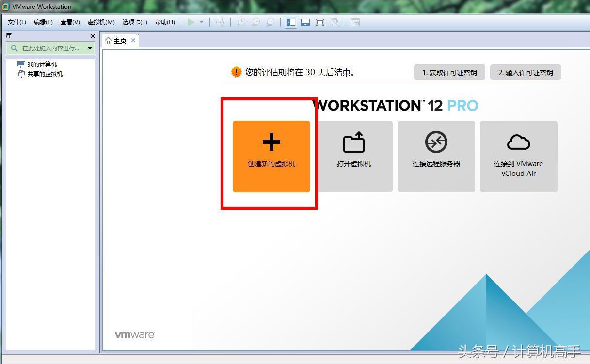Click the 连接远程服务器 tile

point(436,157)
